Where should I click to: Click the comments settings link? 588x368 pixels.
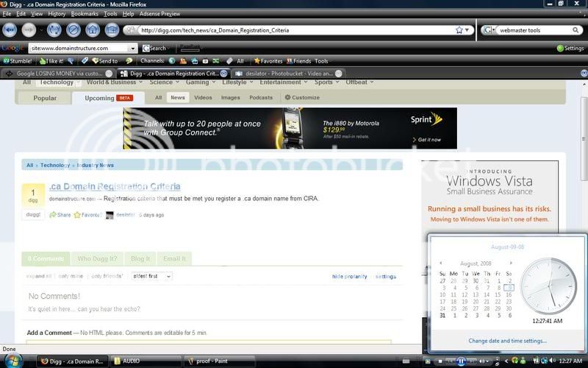coord(385,277)
